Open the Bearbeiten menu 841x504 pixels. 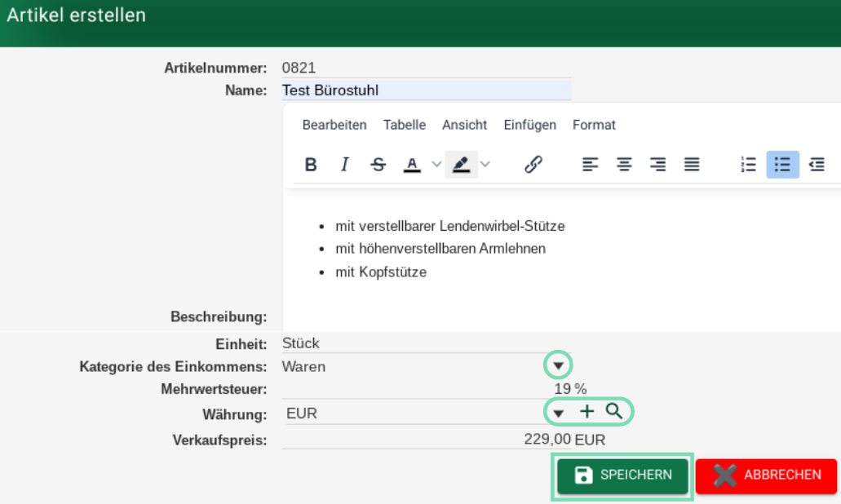[334, 125]
